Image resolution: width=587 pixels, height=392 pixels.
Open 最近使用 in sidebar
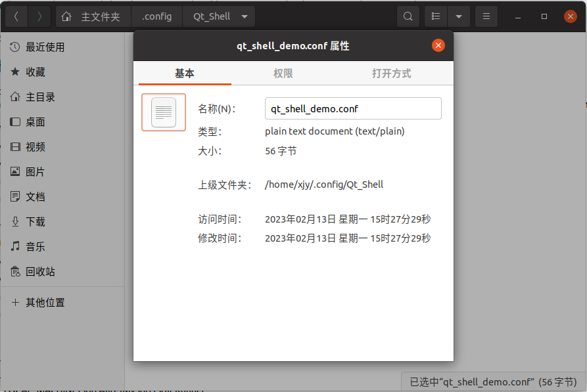(62, 47)
